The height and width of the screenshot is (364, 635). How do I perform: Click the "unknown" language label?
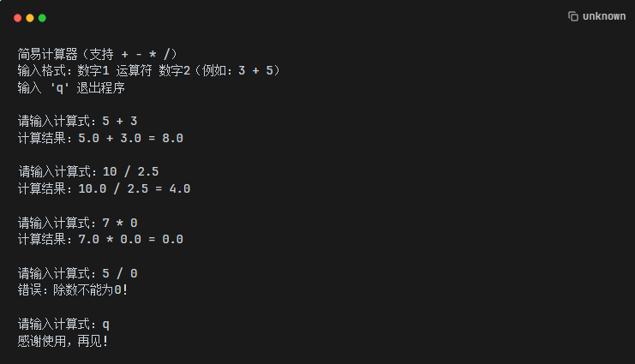point(604,16)
